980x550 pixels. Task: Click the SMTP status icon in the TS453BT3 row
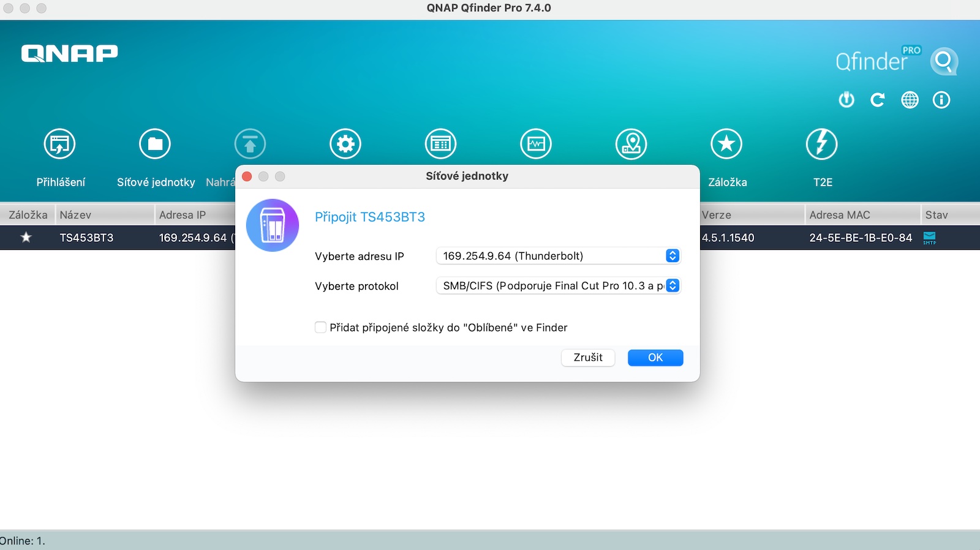(x=930, y=238)
